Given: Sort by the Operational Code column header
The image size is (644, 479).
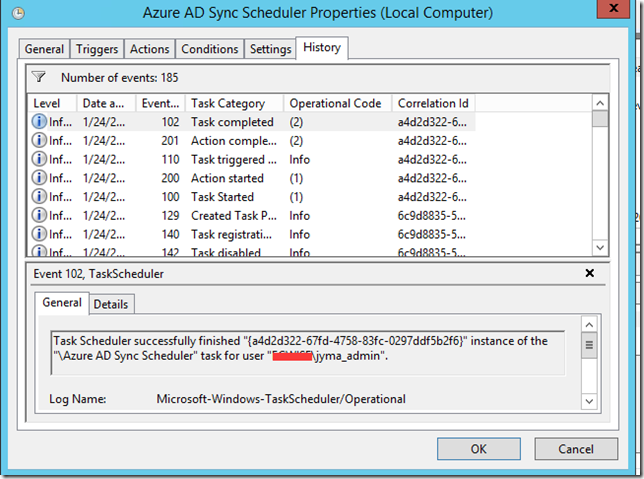Looking at the screenshot, I should tap(338, 103).
